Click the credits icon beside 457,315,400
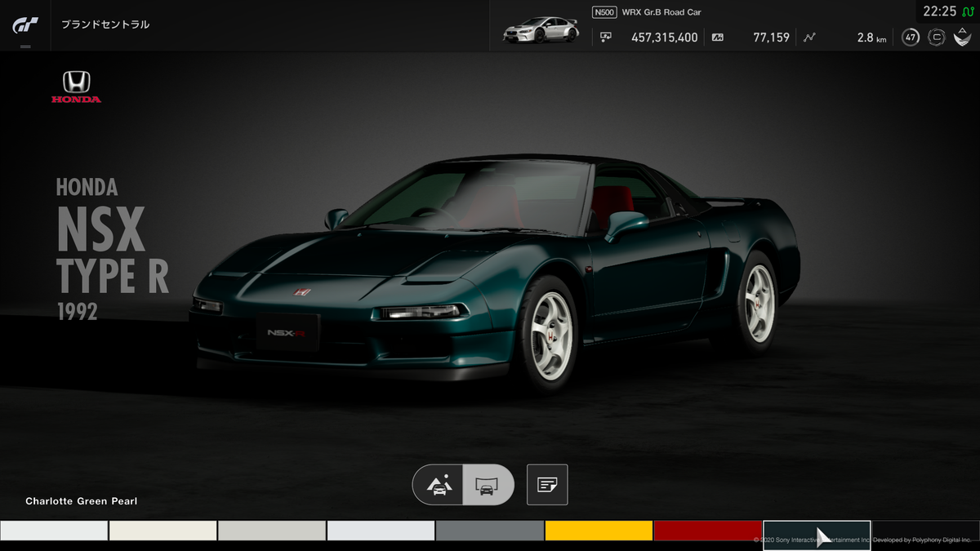The image size is (980, 551). [606, 37]
